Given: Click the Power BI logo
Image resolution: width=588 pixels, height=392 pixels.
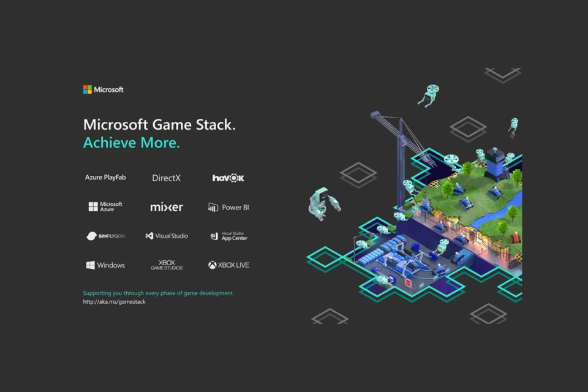Looking at the screenshot, I should click(x=228, y=207).
